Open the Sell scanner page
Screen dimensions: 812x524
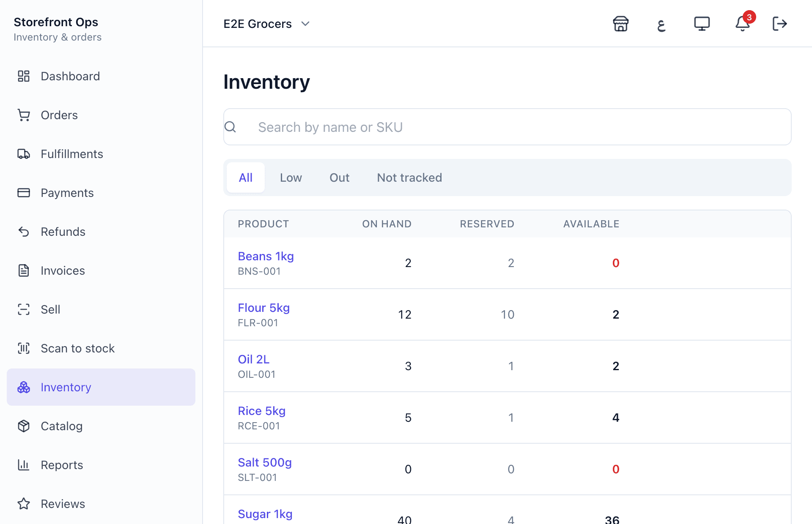pyautogui.click(x=101, y=309)
